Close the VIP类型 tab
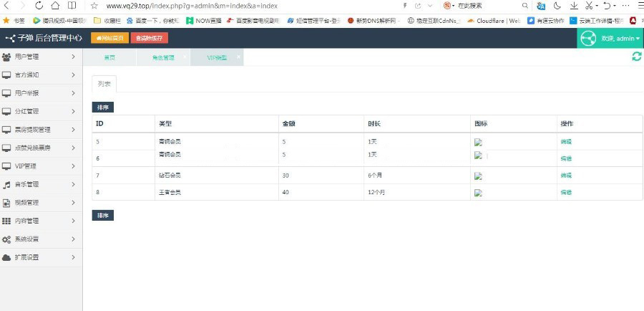 [x=238, y=56]
